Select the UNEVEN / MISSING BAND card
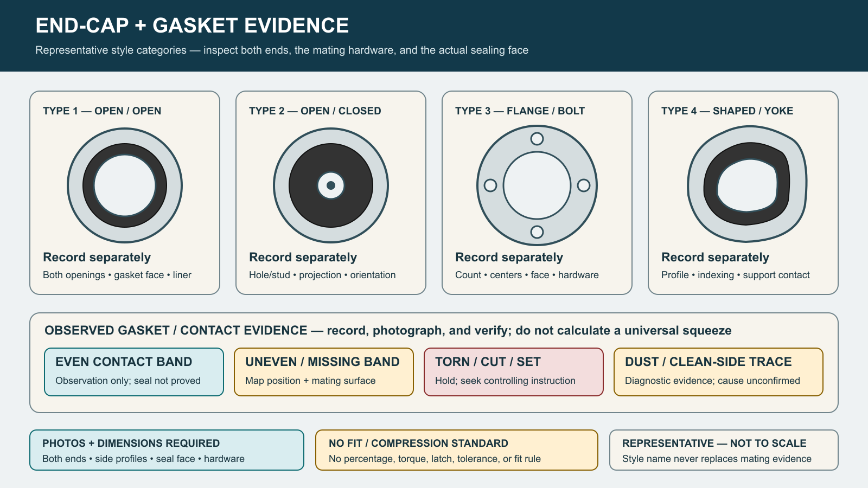The width and height of the screenshot is (868, 488). coord(324,372)
